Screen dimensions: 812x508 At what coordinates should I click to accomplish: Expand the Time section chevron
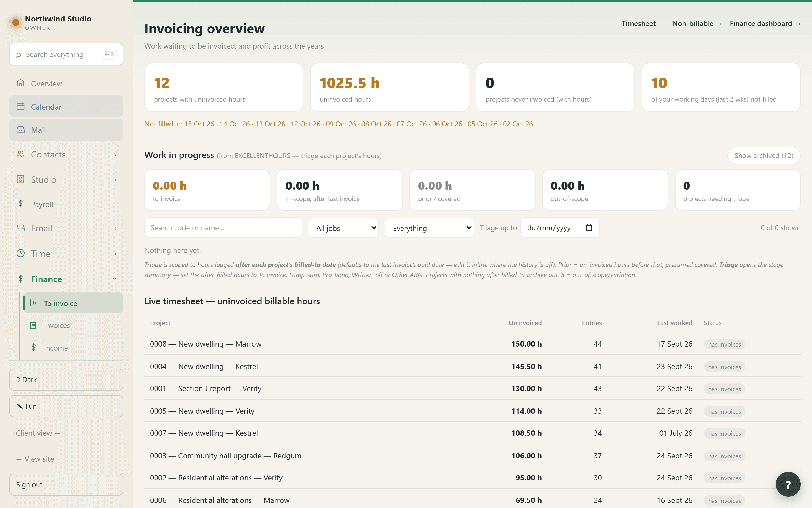115,254
